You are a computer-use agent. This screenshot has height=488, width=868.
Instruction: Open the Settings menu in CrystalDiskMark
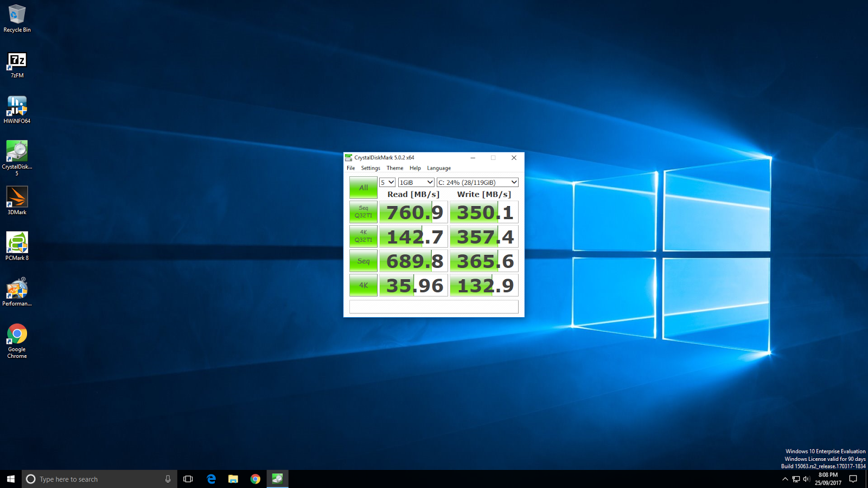pos(371,168)
